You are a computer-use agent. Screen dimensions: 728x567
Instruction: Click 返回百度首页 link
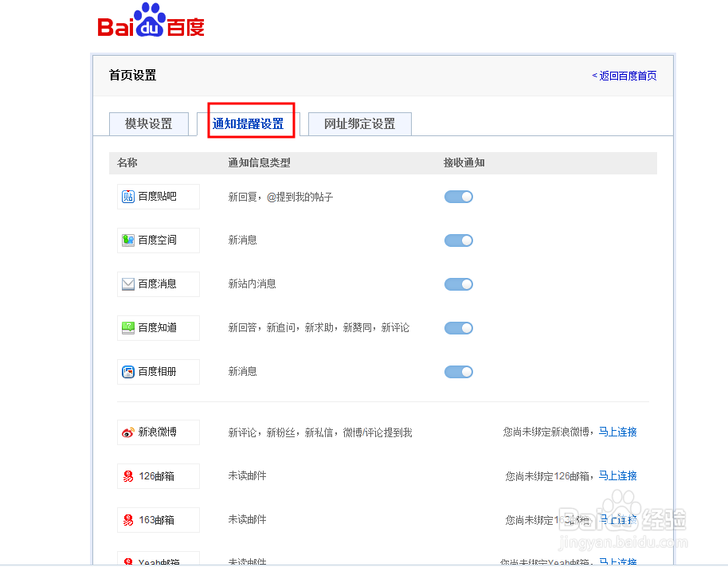pyautogui.click(x=624, y=76)
